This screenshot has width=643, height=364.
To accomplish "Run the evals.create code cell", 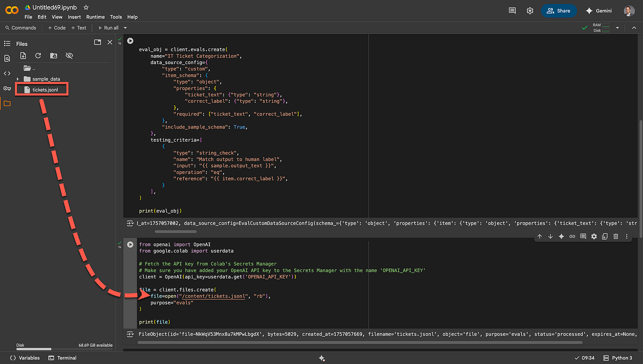I will click(x=130, y=41).
